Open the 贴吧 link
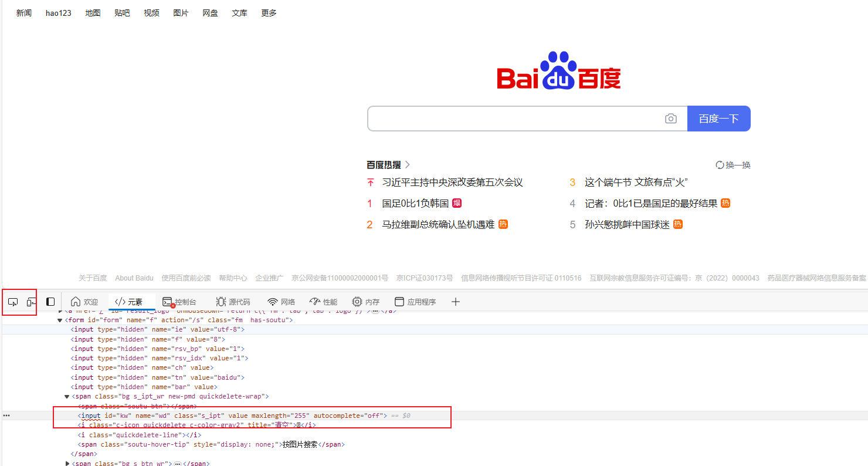868x466 pixels. point(122,13)
